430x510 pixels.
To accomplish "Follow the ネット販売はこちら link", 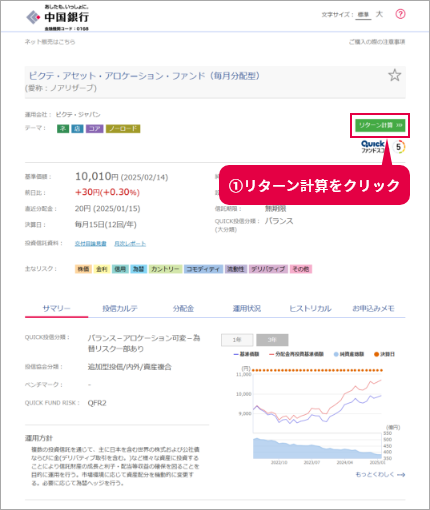I will pos(50,42).
